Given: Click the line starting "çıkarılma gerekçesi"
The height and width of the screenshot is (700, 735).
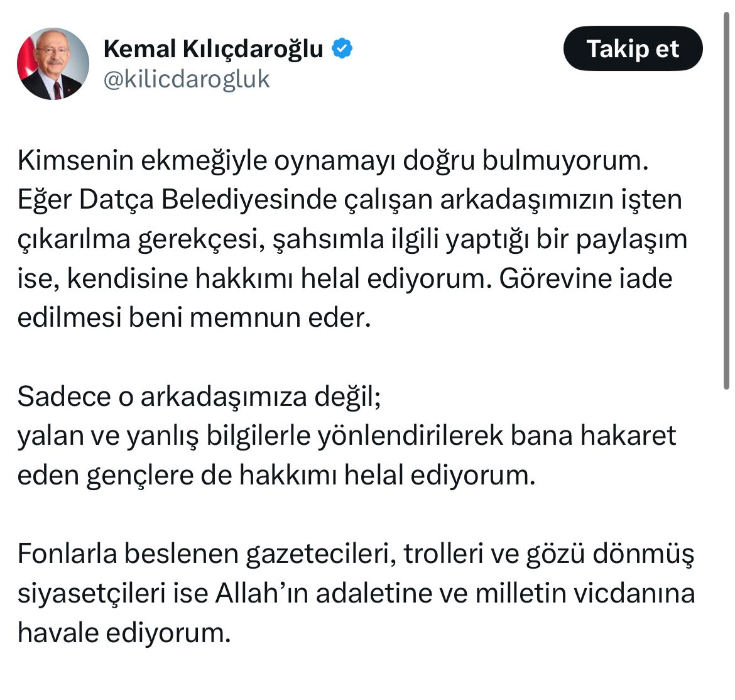Looking at the screenshot, I should pos(352,239).
